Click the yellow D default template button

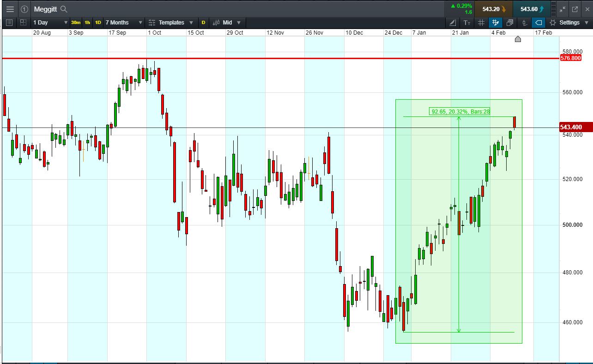click(x=203, y=23)
